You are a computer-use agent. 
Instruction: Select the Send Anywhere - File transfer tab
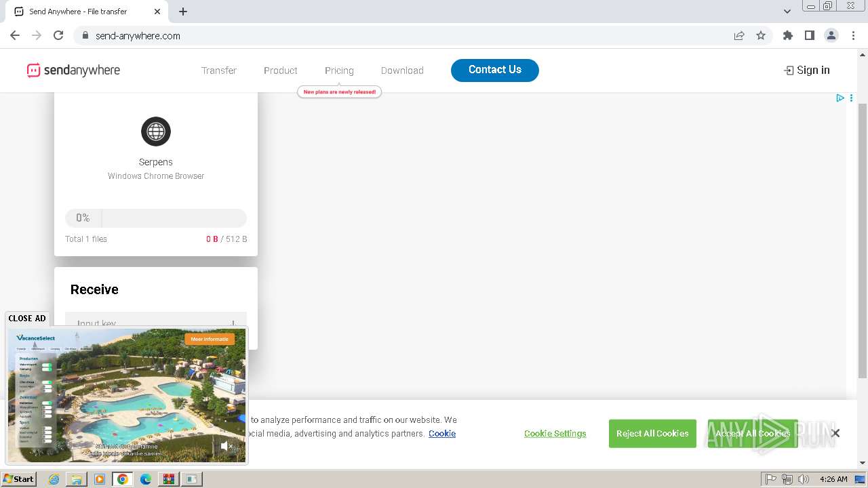pos(87,12)
